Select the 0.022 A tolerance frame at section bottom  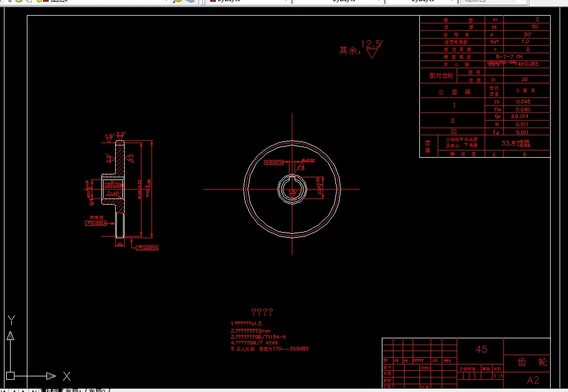point(146,248)
